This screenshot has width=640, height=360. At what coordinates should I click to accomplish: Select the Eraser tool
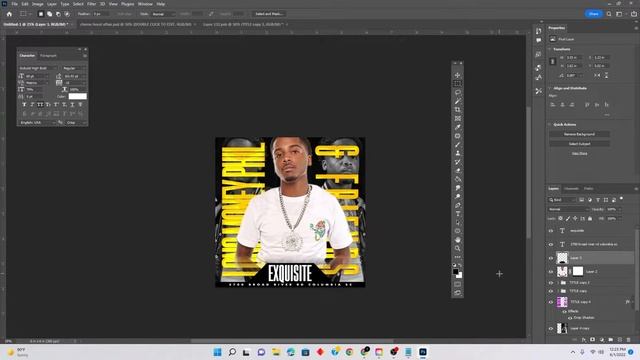458,171
